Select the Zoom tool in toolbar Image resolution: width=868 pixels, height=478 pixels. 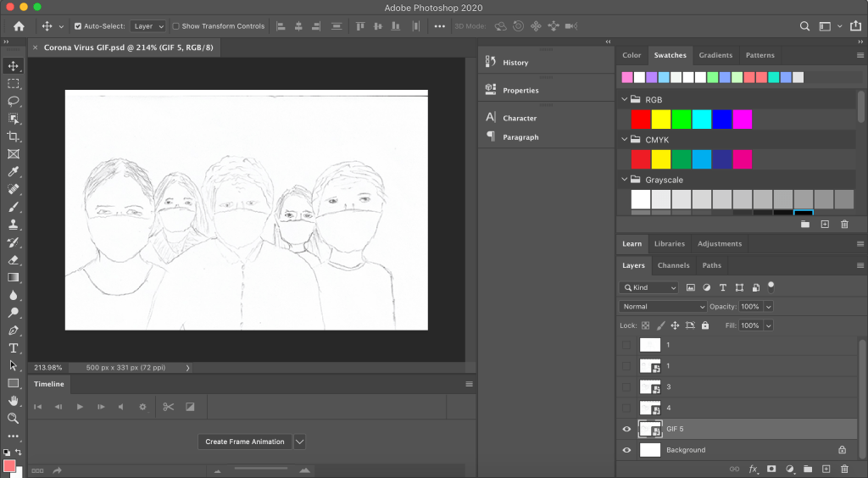pyautogui.click(x=14, y=418)
